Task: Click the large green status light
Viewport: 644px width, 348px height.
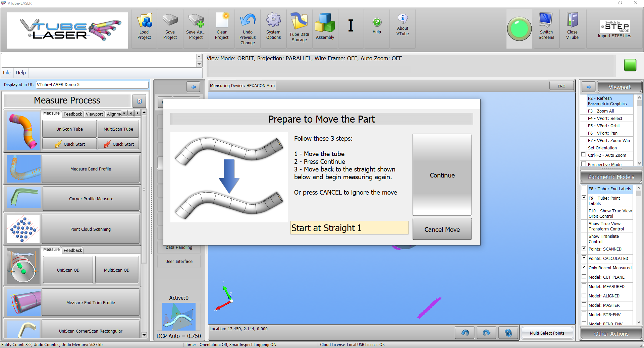Action: click(x=519, y=29)
